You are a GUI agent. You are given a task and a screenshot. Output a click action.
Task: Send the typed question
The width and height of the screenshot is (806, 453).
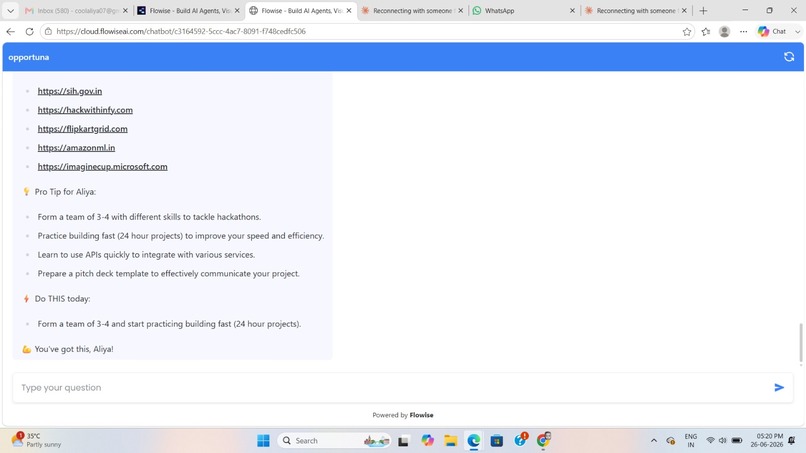(779, 388)
